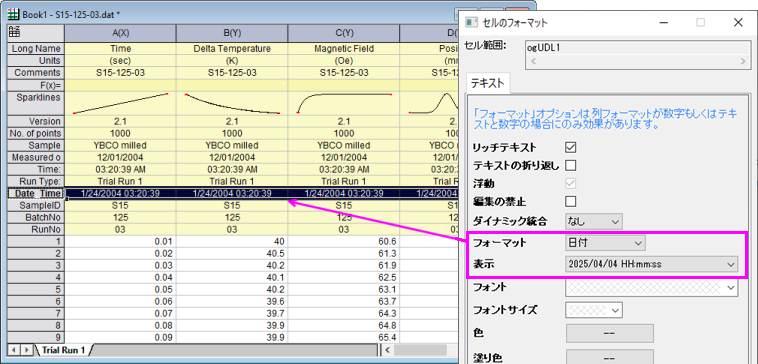This screenshot has height=364, width=758.
Task: Click the Date_Time row label
Action: pos(36,193)
